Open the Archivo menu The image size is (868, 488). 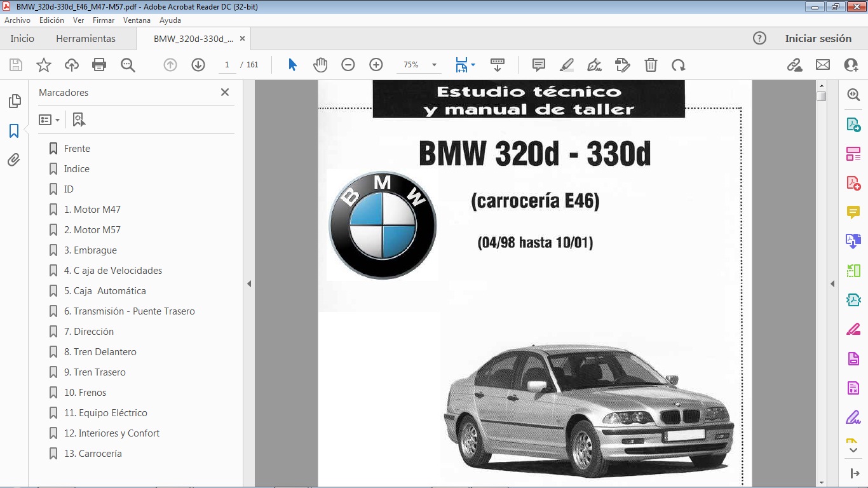pyautogui.click(x=17, y=20)
